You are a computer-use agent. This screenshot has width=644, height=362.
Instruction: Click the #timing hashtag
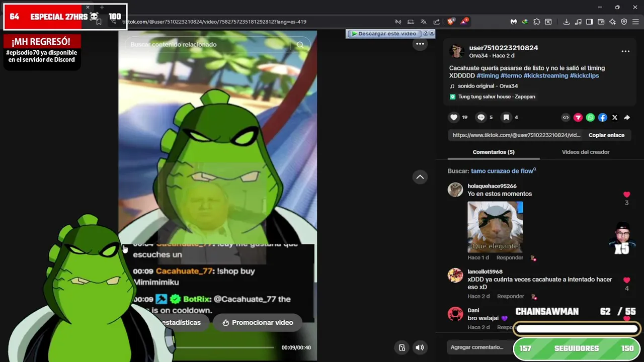tap(488, 75)
